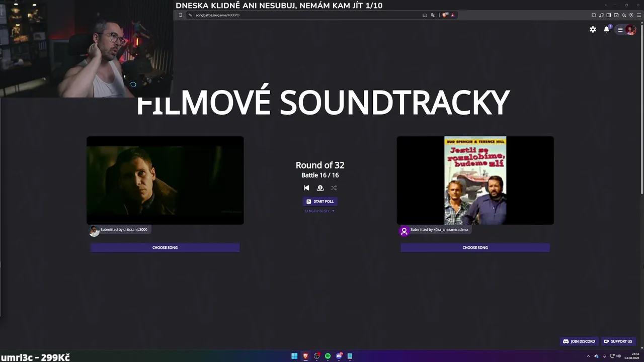Image resolution: width=644 pixels, height=362 pixels.
Task: Open Brave Shields lion icon in address bar
Action: (x=445, y=15)
